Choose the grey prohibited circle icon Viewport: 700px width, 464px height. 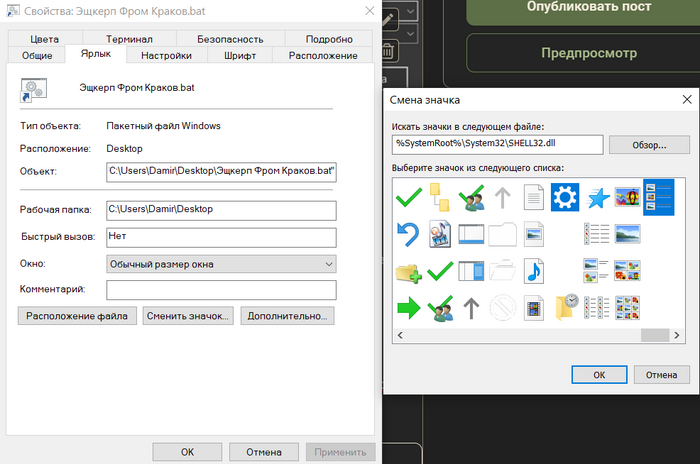[x=503, y=307]
